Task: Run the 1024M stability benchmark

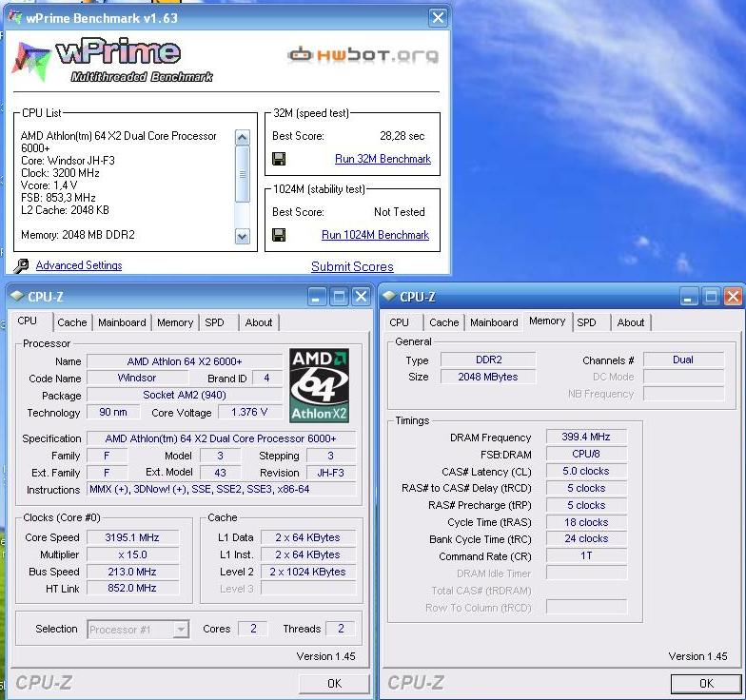Action: click(x=375, y=235)
